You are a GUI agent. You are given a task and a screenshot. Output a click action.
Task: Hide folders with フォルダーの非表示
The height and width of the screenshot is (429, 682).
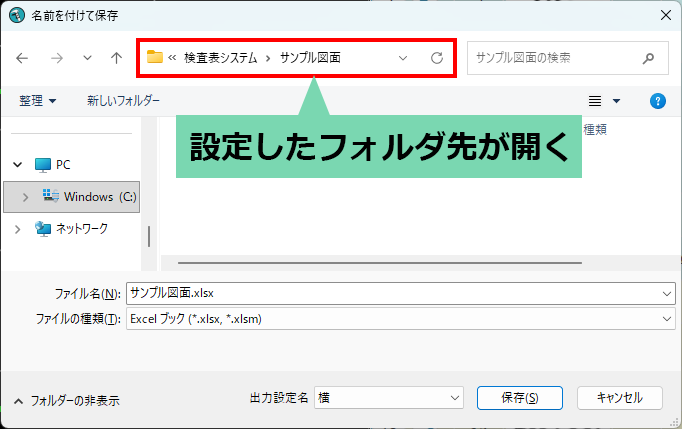(66, 401)
